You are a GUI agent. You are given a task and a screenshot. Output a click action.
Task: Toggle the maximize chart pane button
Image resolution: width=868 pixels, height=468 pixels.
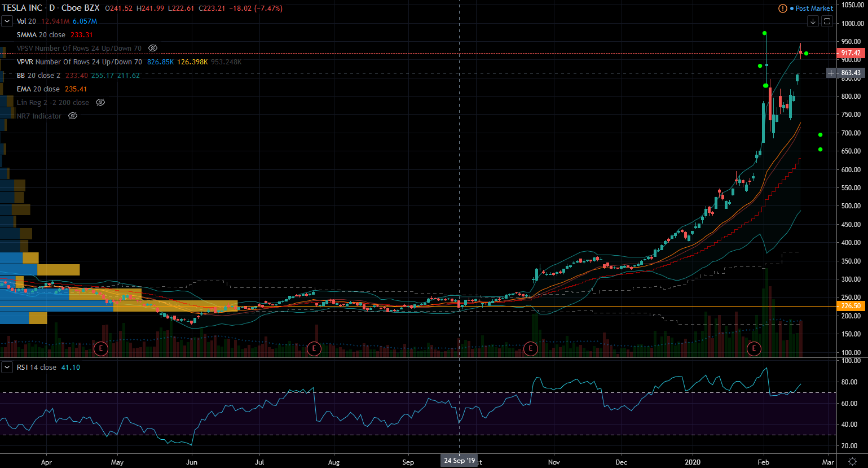point(827,21)
